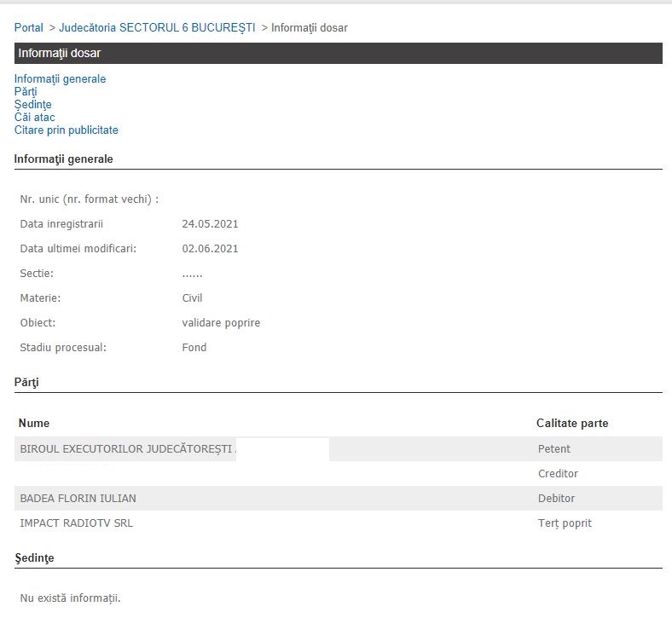
Task: Click the last modified date 02.06.2021
Action: tap(210, 249)
